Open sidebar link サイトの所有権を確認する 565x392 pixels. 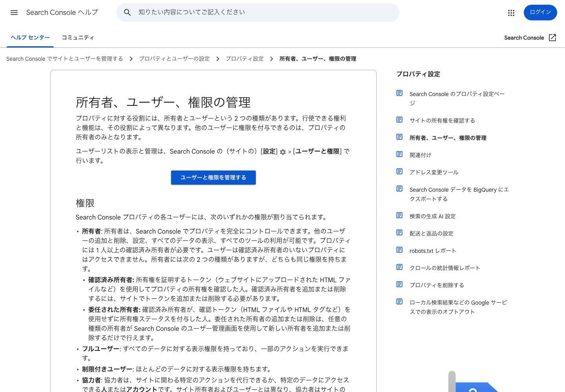[442, 121]
